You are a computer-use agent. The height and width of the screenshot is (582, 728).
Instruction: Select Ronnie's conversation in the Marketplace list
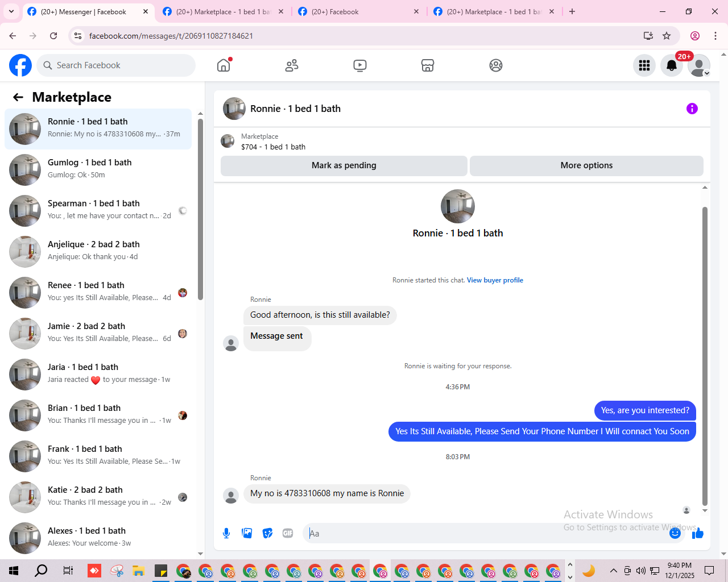(98, 129)
